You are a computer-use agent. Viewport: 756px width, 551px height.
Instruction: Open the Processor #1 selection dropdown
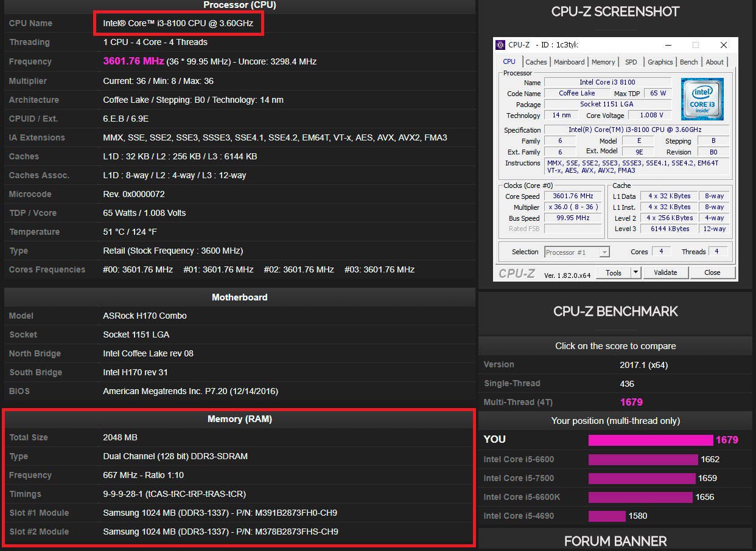coord(577,252)
